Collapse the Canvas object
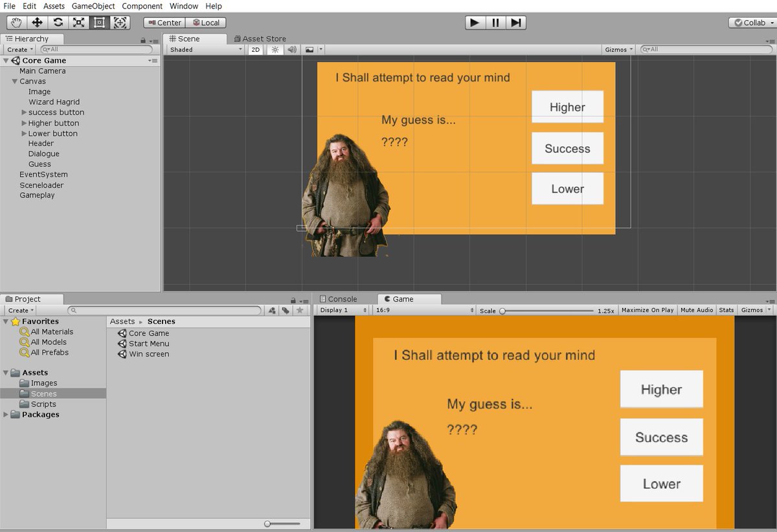This screenshot has height=532, width=777. [14, 82]
